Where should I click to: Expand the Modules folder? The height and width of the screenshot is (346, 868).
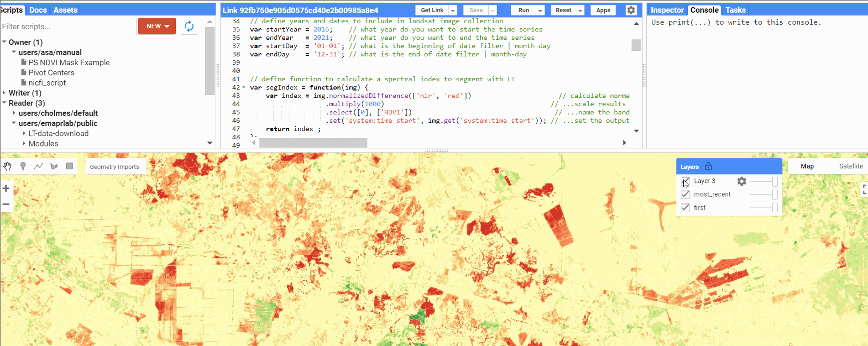(24, 144)
